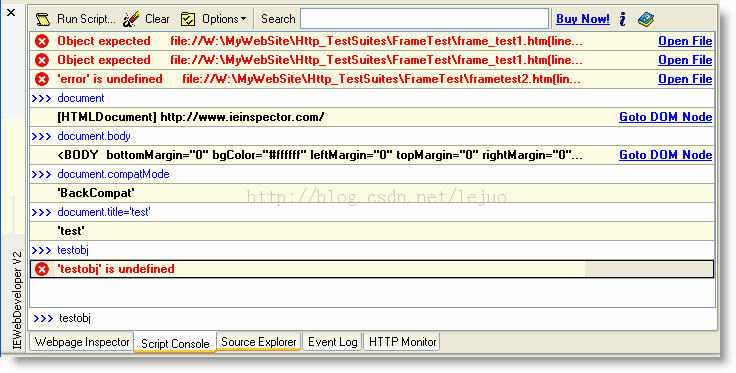
Task: Goto DOM Node for HTMLDocument result
Action: [x=666, y=117]
